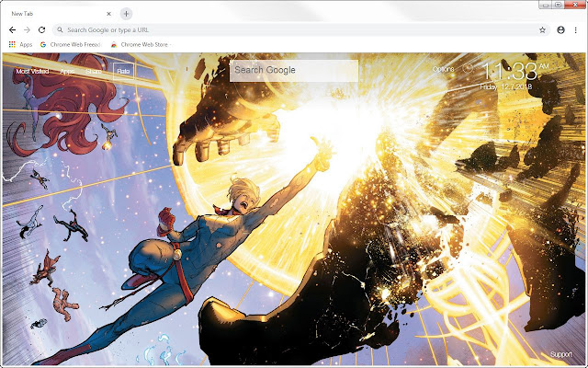This screenshot has width=588, height=368.
Task: Bookmark this page with the star icon
Action: click(542, 30)
